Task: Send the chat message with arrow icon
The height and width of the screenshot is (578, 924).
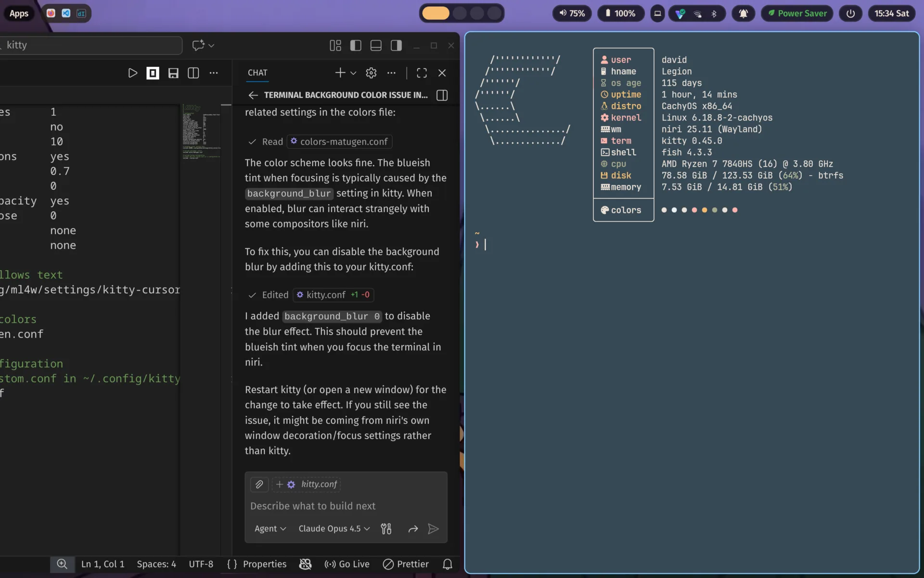Action: click(x=433, y=529)
